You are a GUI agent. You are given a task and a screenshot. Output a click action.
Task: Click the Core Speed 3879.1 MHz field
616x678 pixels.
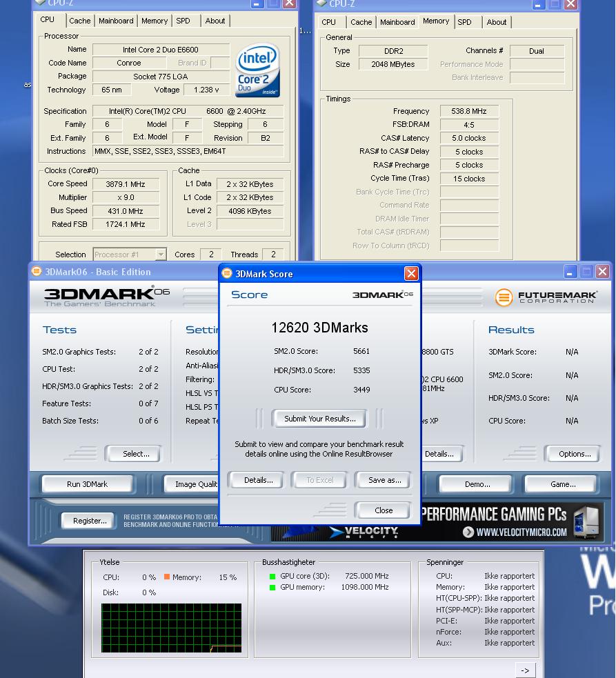tap(126, 184)
